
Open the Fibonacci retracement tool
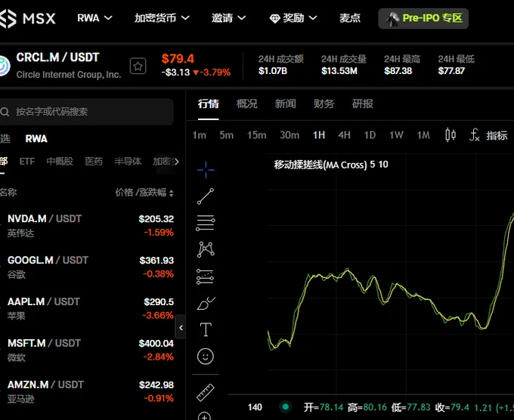206,223
